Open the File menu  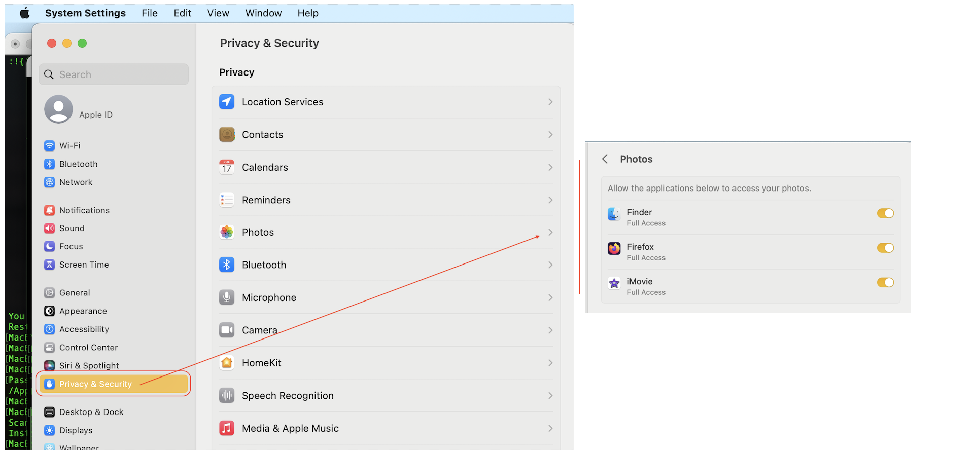(x=150, y=13)
